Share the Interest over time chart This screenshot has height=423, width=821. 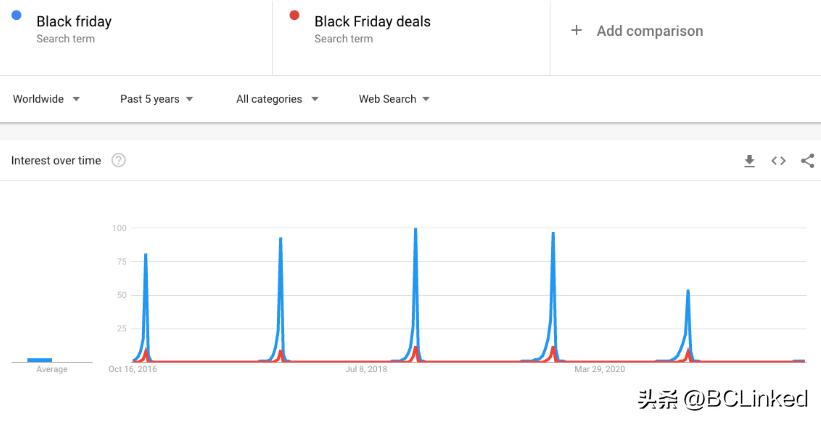coord(807,161)
